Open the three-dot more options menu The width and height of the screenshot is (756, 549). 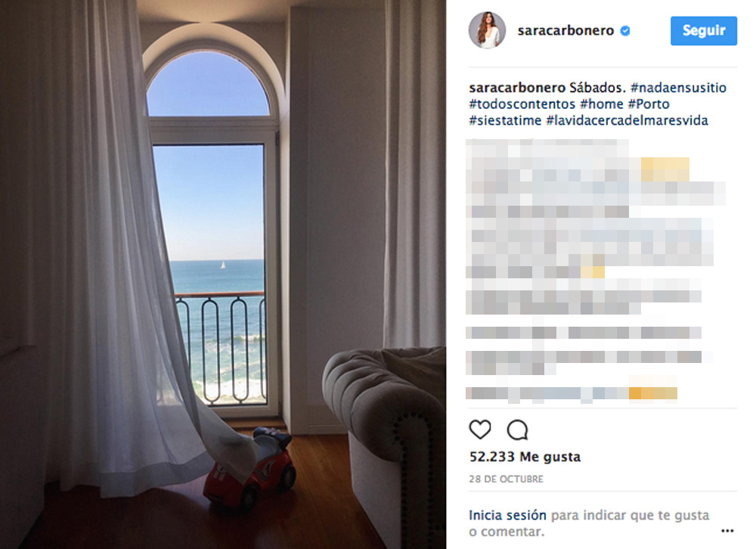[727, 531]
